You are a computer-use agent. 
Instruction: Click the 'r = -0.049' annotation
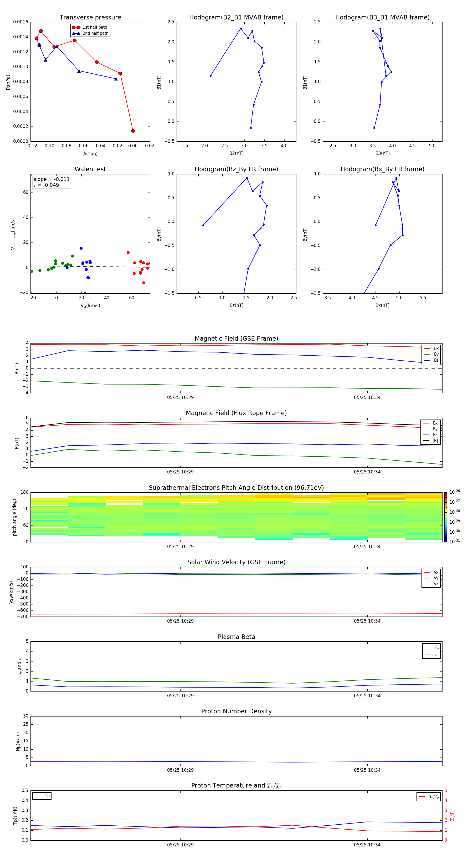click(47, 185)
